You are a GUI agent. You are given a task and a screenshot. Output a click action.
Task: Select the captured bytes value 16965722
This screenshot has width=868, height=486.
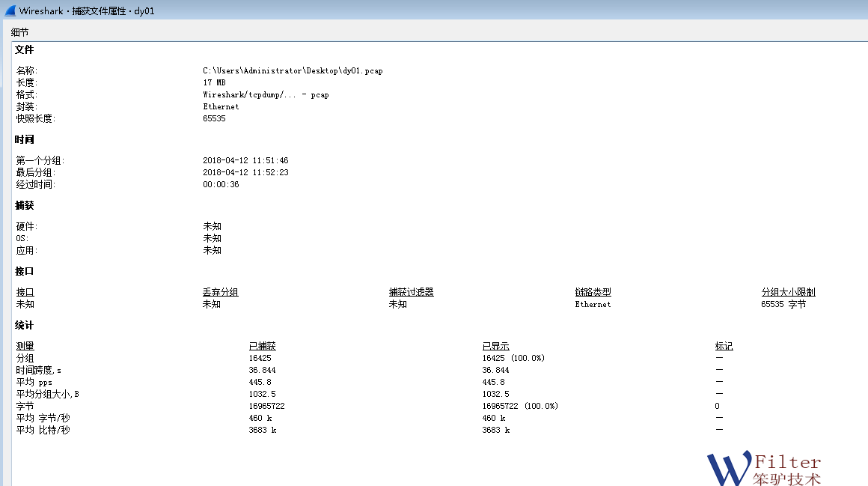point(266,406)
